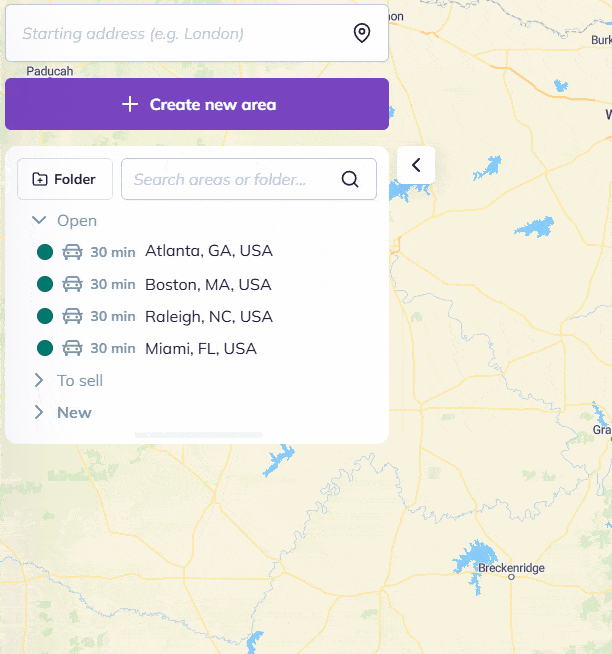Toggle the green dot for Raleigh area
This screenshot has width=612, height=654.
(x=44, y=316)
